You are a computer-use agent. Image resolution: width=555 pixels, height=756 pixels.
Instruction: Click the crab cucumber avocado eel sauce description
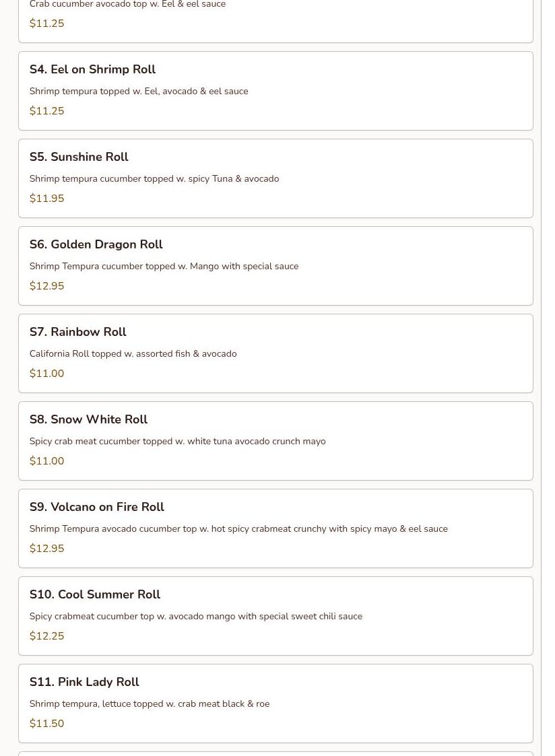tap(127, 5)
